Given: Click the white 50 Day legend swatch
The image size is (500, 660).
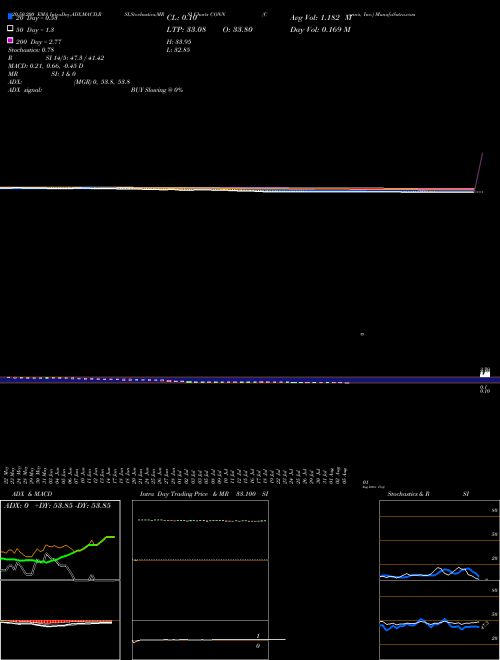Looking at the screenshot, I should (x=10, y=29).
